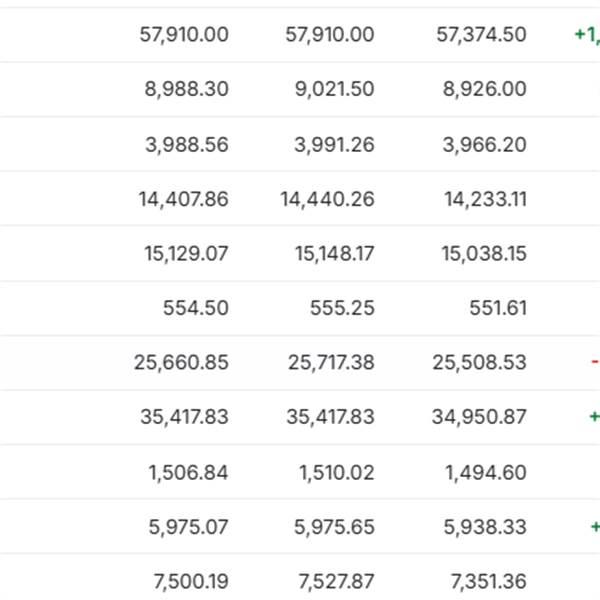This screenshot has height=600, width=600.
Task: Click the 551.61 cell
Action: [x=497, y=309]
